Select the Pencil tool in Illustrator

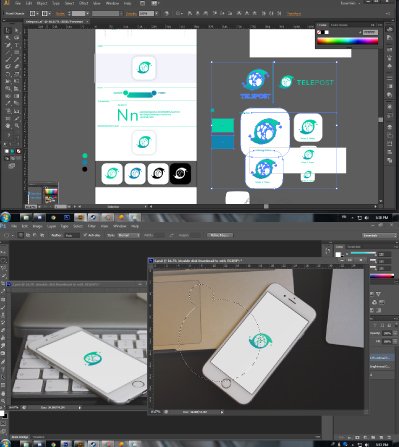(x=16, y=60)
